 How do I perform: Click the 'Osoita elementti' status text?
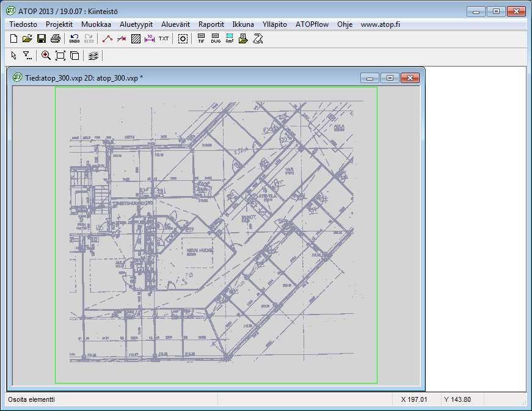point(31,399)
